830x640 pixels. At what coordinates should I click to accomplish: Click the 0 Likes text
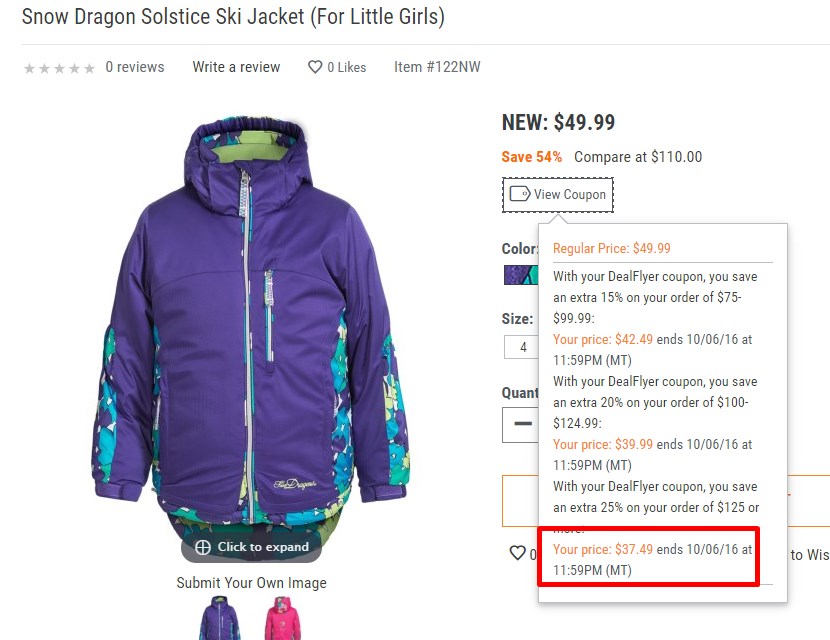[x=347, y=67]
